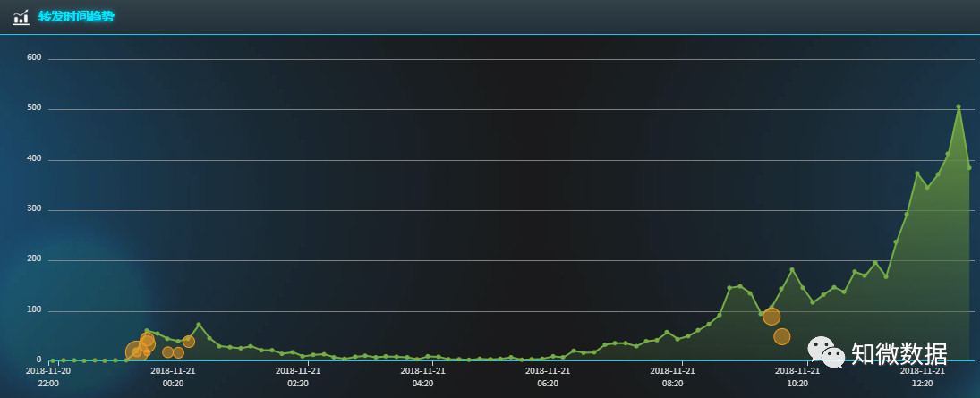Select the 转发时间趋势 panel title
The width and height of the screenshot is (980, 398).
[76, 17]
